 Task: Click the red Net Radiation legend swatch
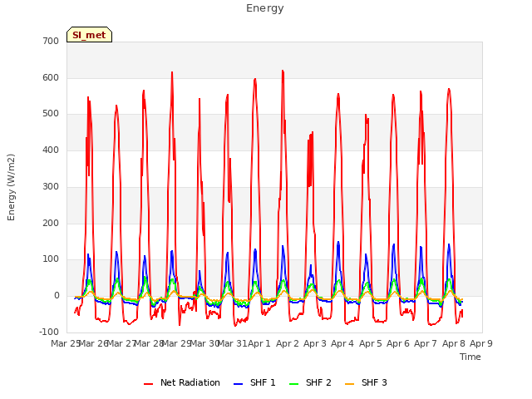148,384
